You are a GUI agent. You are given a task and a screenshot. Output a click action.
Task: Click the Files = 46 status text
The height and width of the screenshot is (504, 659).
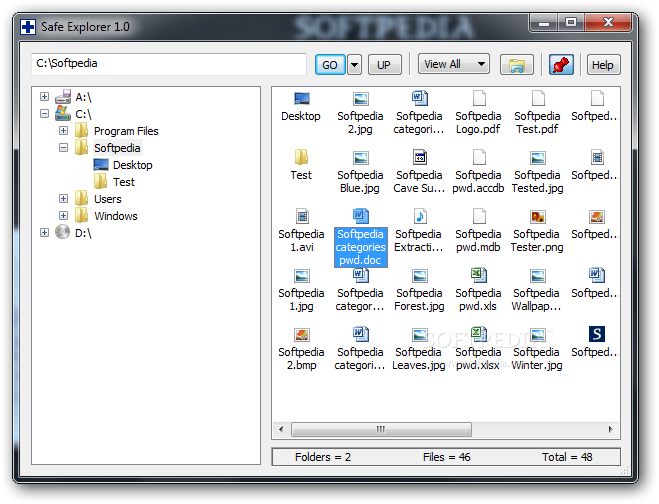point(447,457)
